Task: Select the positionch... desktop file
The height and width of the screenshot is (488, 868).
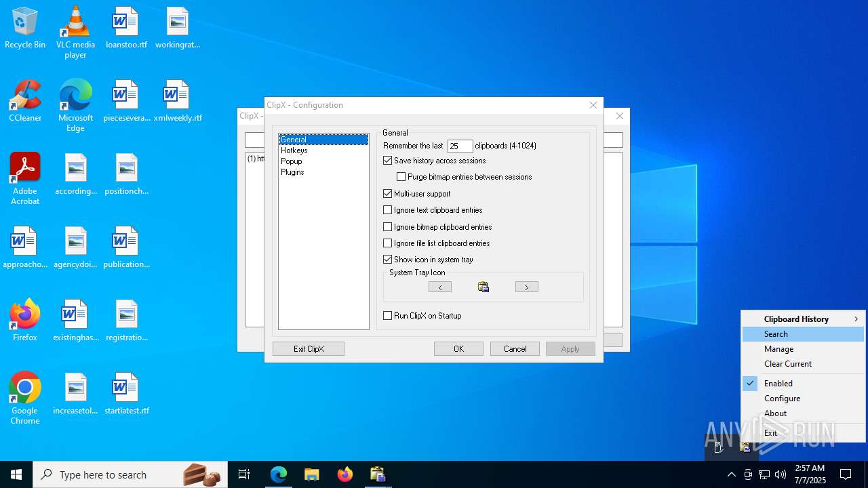Action: (126, 175)
